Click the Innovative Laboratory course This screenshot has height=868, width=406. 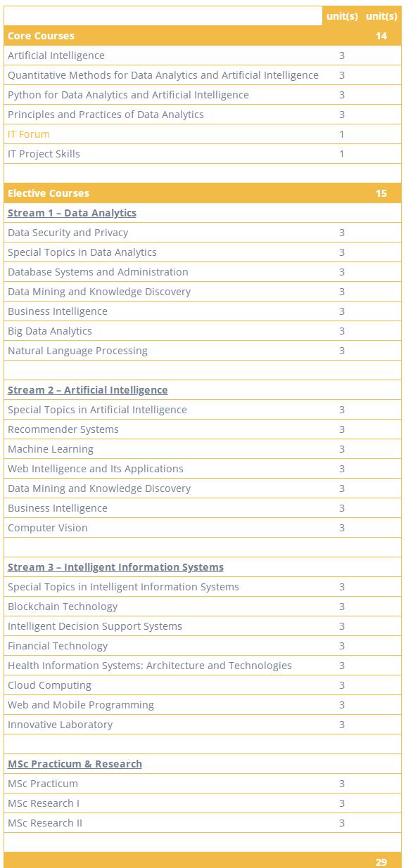click(x=60, y=725)
